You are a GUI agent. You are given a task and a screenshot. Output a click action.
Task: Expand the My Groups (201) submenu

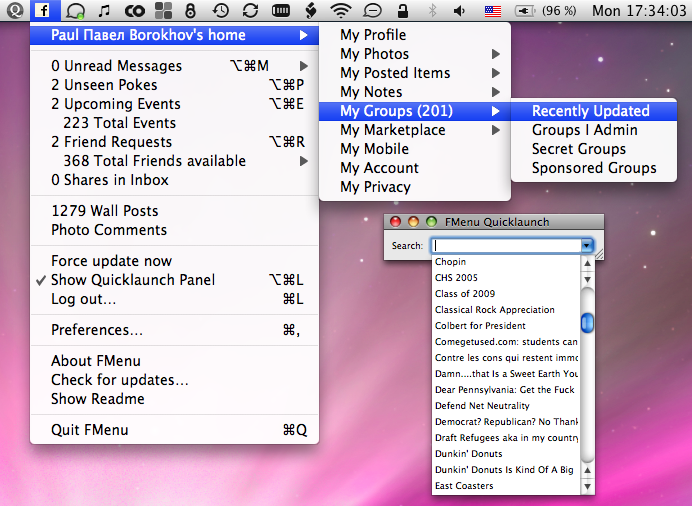(415, 111)
